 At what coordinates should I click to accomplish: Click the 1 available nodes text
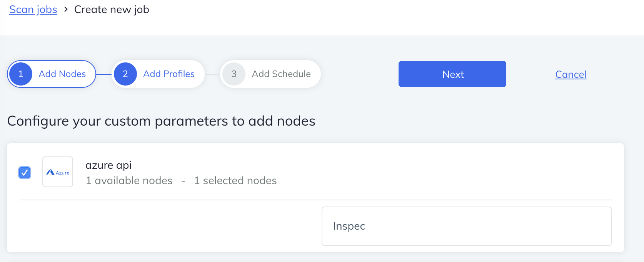(129, 181)
